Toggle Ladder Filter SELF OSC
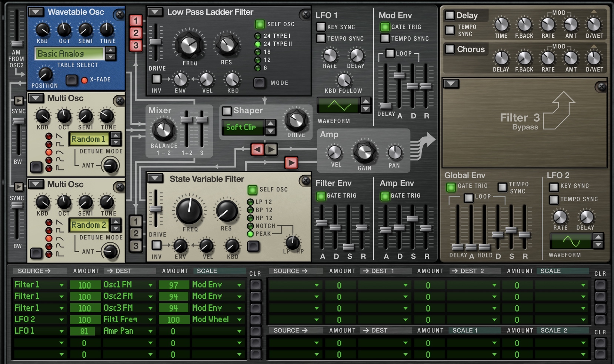 click(x=260, y=24)
